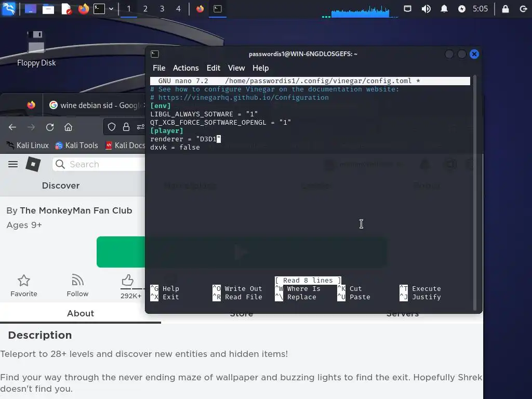Click the terminal vertical scrollbar
532x399 pixels.
[x=475, y=192]
